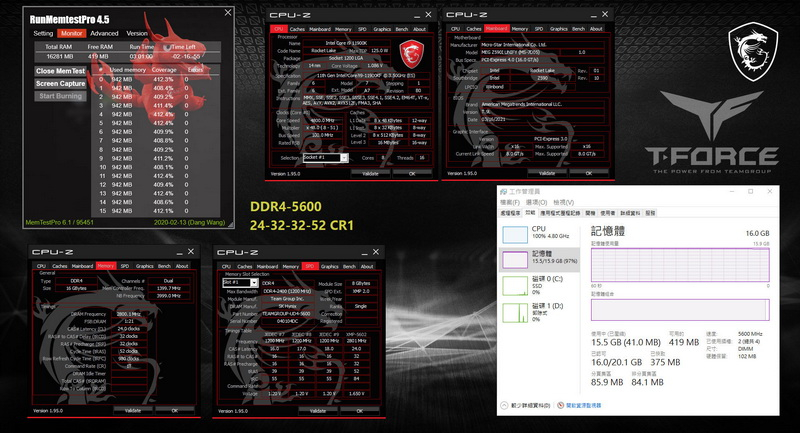Click the MSI dragon shield logo at top right
The height and width of the screenshot is (433, 800).
(x=753, y=52)
